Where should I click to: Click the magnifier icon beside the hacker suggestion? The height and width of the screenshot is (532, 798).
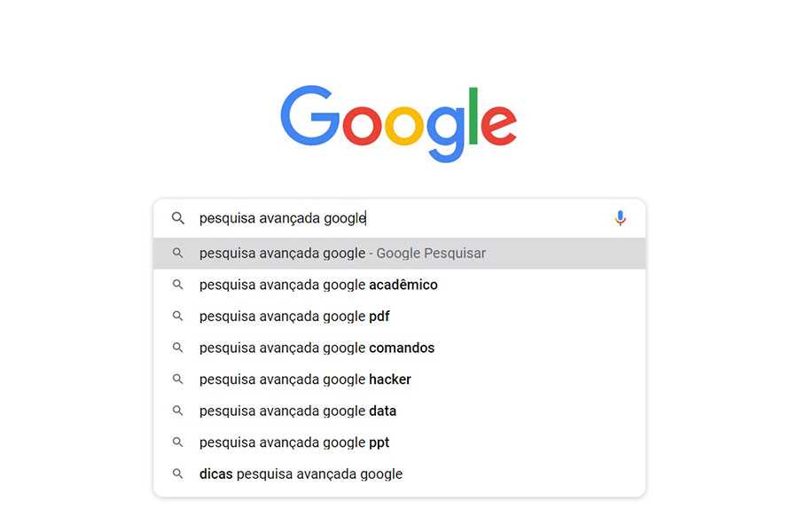pyautogui.click(x=178, y=379)
